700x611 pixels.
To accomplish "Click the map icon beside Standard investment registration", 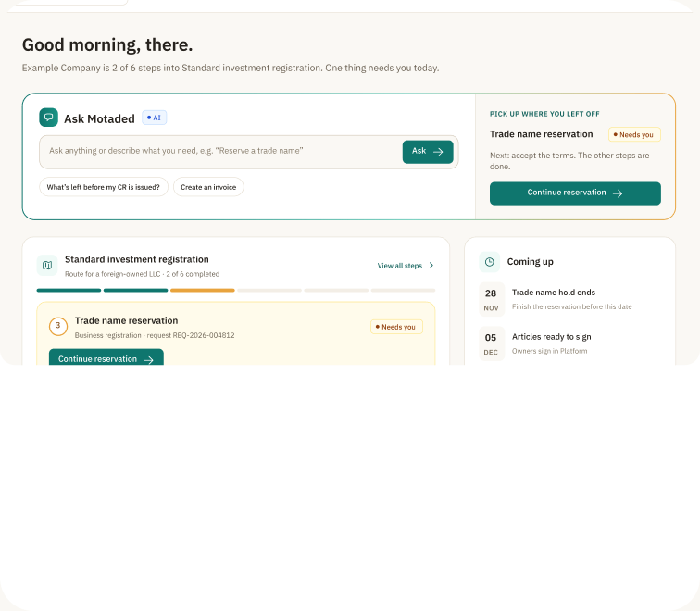I will click(47, 266).
